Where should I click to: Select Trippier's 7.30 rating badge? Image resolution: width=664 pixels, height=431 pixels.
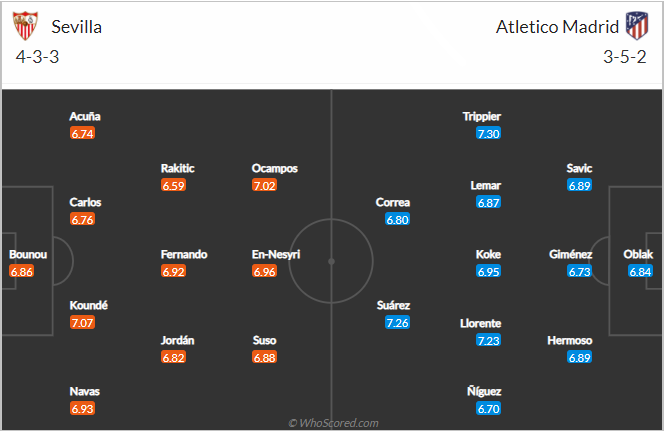(488, 133)
